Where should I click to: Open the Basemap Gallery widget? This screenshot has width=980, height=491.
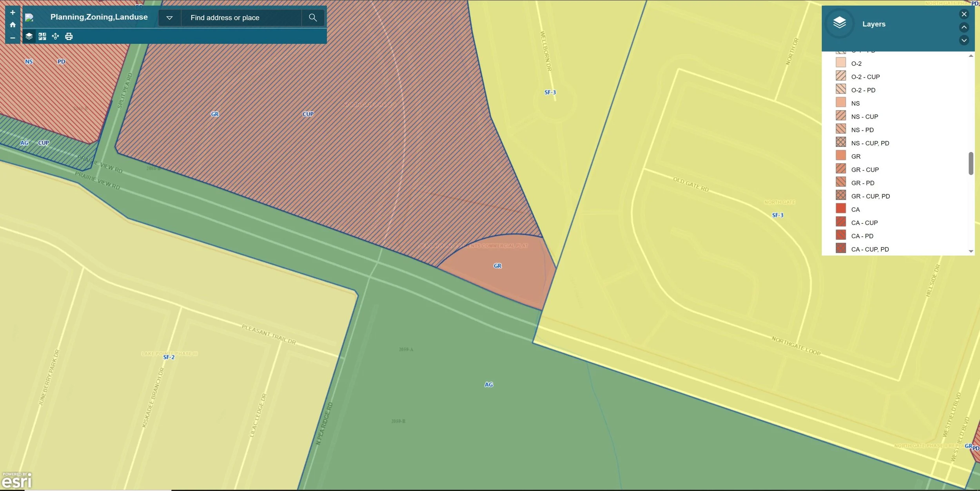point(42,36)
